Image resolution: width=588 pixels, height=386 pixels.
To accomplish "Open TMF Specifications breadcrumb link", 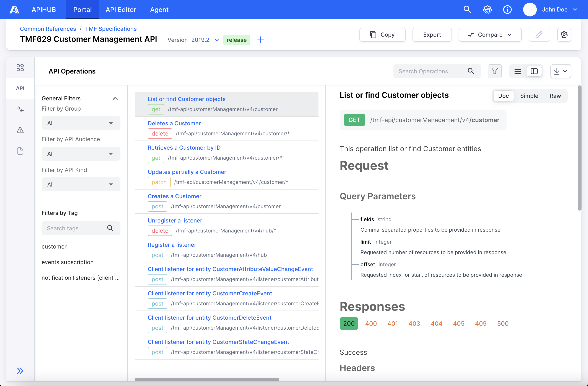I will pos(111,29).
